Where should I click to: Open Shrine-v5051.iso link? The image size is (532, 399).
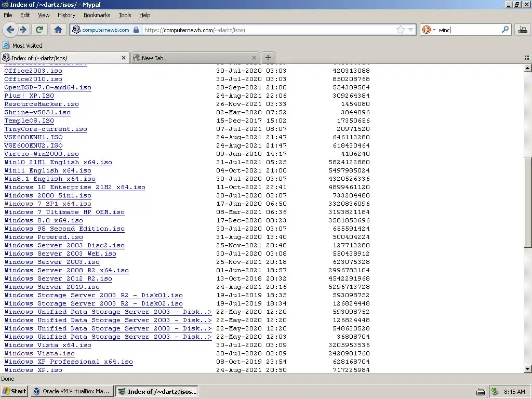tap(37, 112)
